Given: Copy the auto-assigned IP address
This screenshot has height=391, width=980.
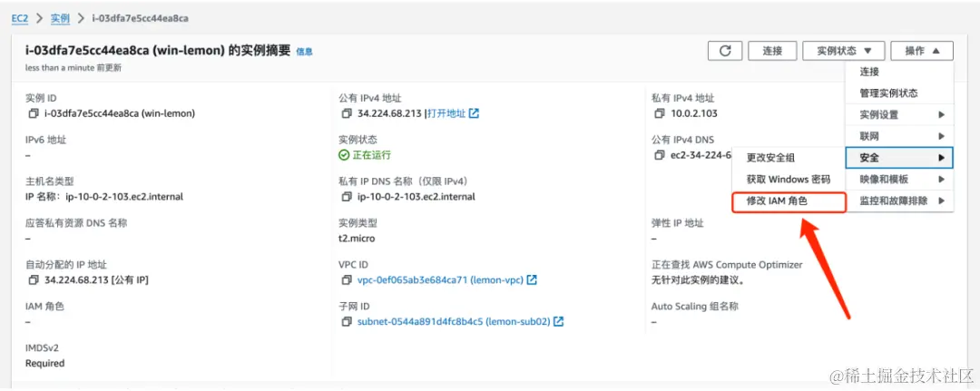Looking at the screenshot, I should (x=34, y=279).
